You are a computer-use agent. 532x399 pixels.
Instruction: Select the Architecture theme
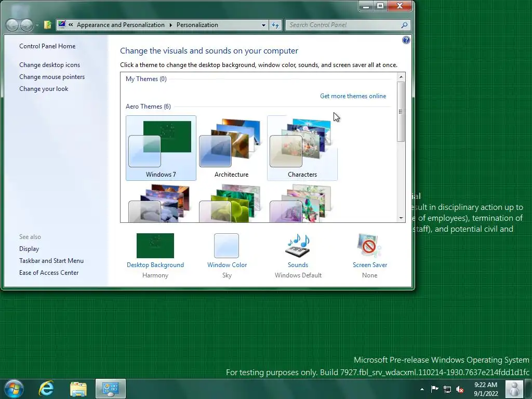pyautogui.click(x=231, y=148)
